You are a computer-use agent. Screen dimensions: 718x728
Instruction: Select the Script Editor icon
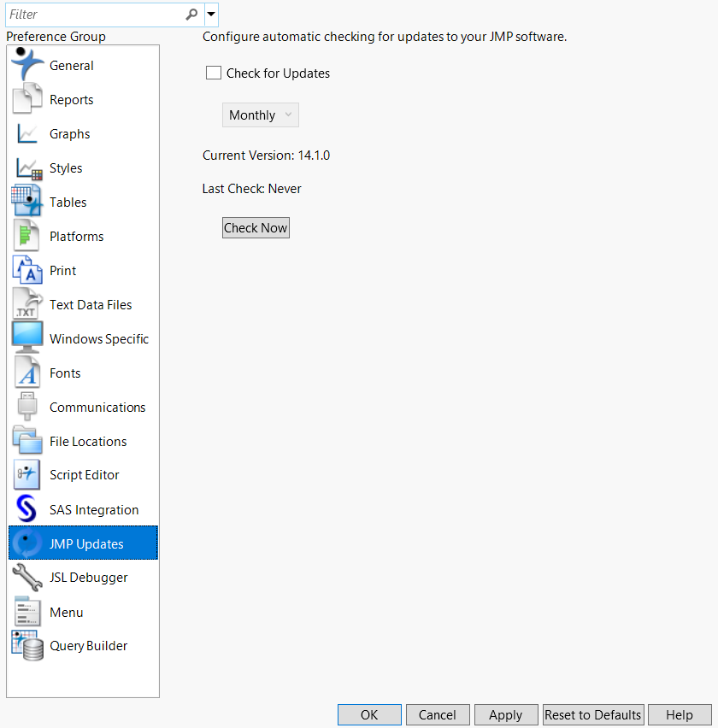coord(26,474)
